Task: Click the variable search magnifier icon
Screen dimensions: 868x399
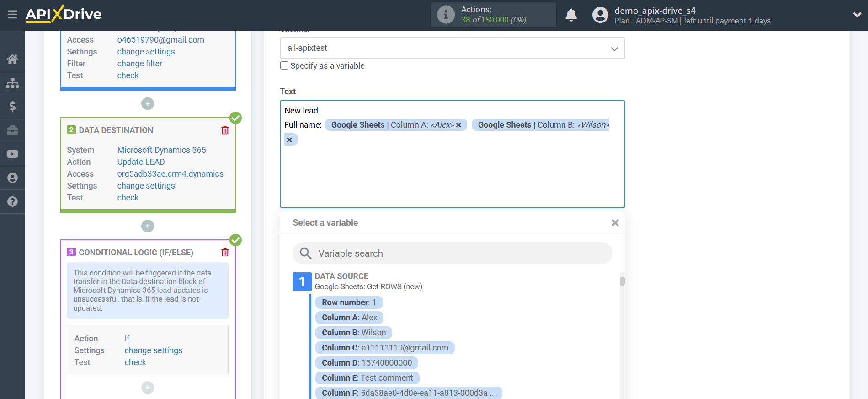Action: pos(305,253)
